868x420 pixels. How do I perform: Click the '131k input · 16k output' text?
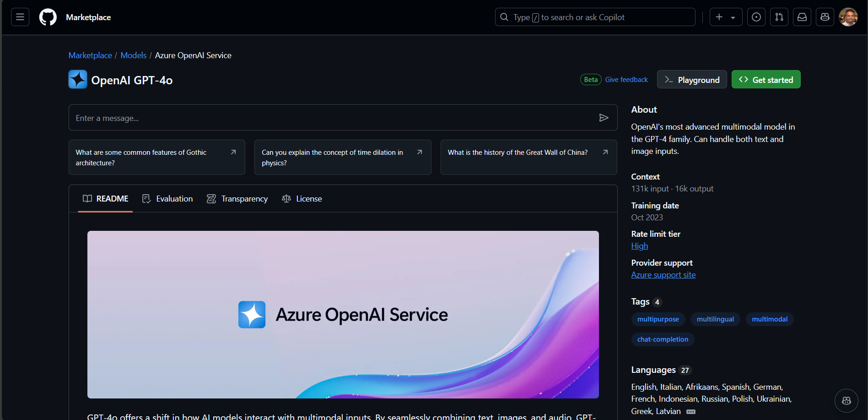672,189
